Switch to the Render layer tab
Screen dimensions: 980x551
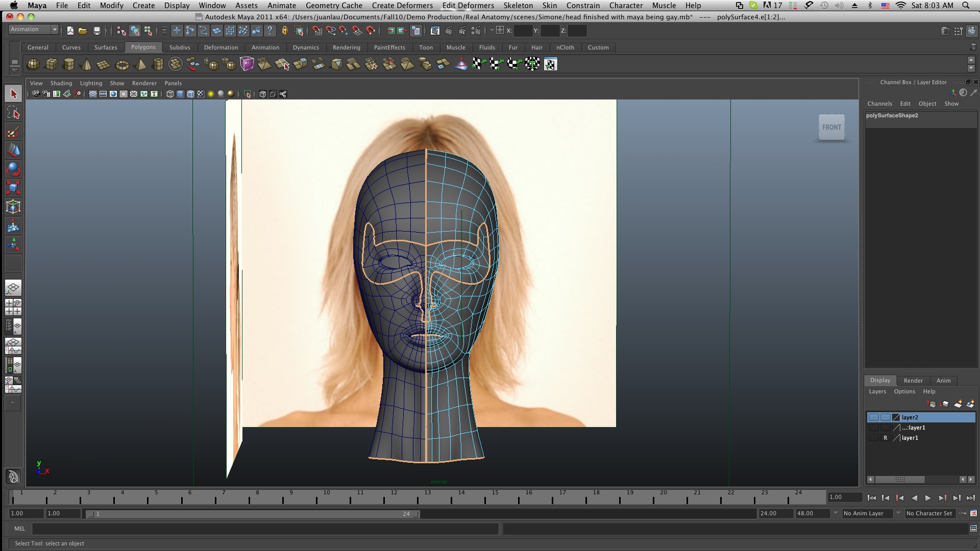click(913, 381)
